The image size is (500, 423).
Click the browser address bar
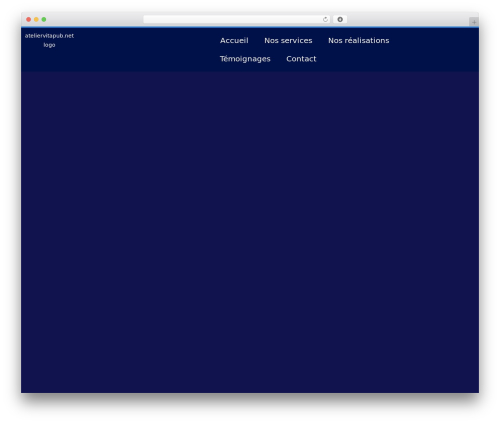[237, 19]
